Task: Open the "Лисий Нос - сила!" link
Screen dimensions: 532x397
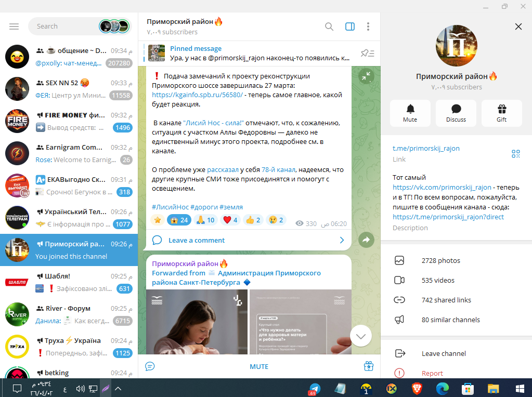Action: click(213, 123)
